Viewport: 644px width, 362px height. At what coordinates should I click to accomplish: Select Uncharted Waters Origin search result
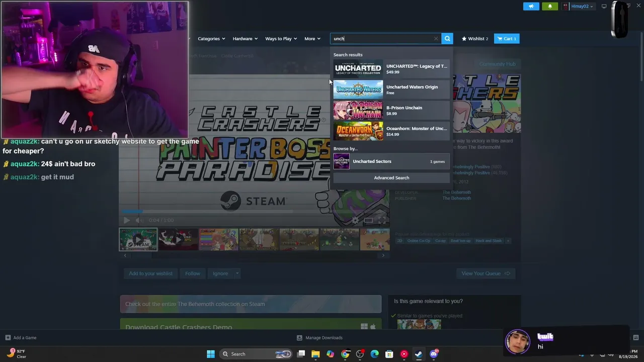point(391,89)
